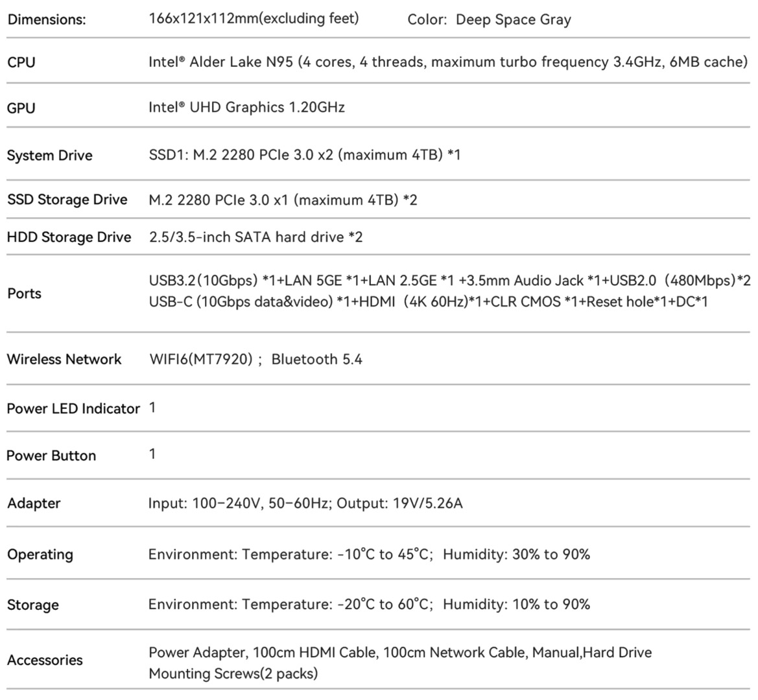Click the Ports row label
The width and height of the screenshot is (758, 700).
click(x=24, y=294)
